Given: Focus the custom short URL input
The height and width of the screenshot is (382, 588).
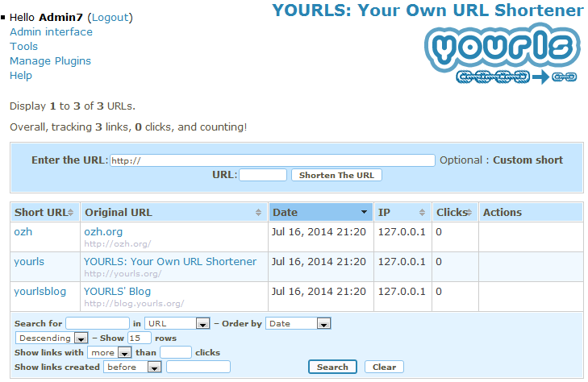Looking at the screenshot, I should (263, 175).
